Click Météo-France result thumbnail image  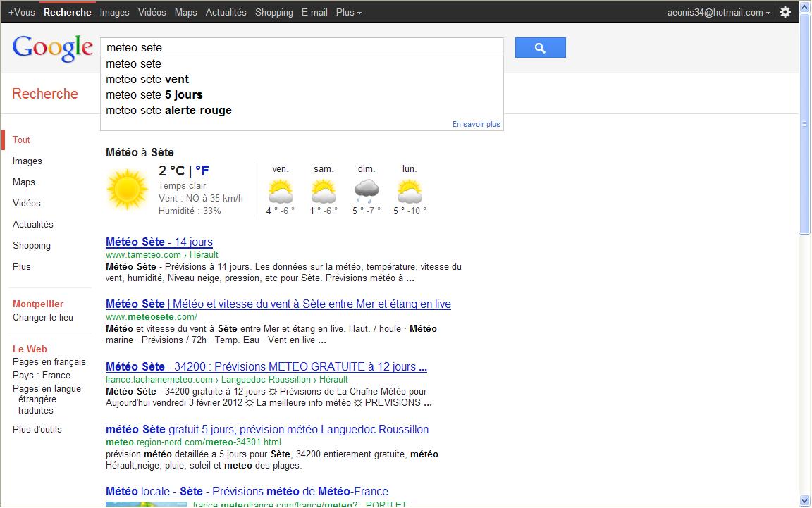(x=147, y=504)
